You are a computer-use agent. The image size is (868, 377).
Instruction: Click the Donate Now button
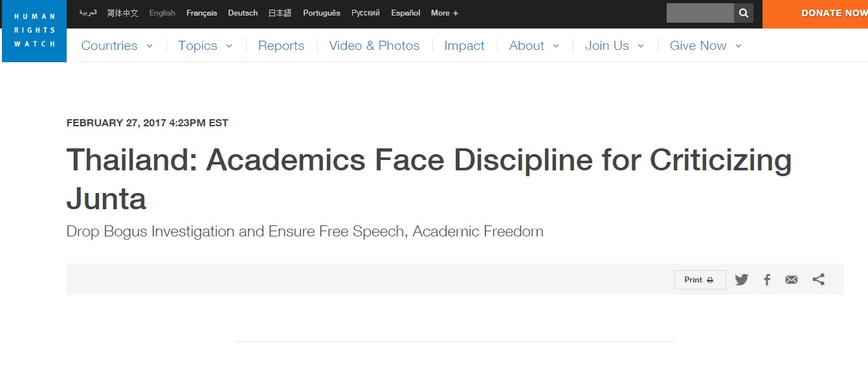[816, 14]
